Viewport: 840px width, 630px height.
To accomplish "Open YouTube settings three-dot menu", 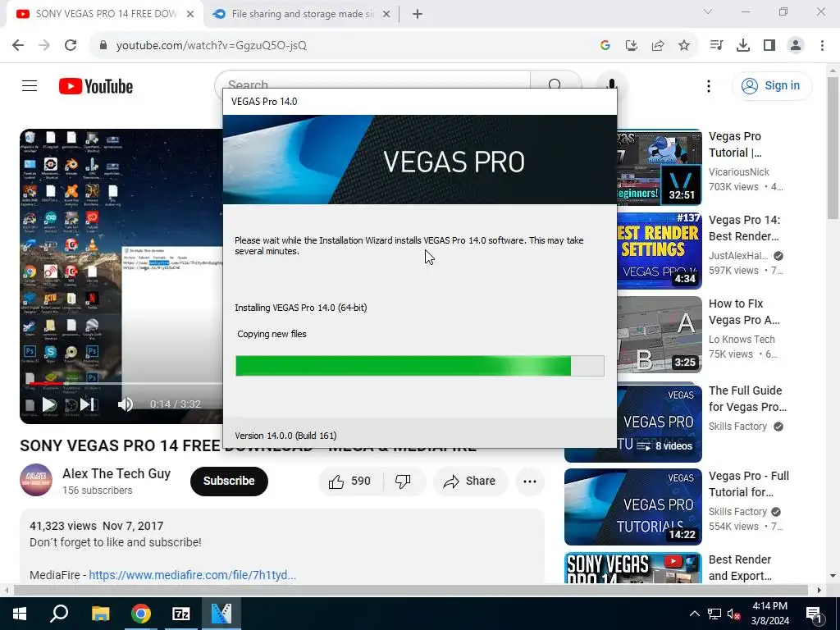I will pos(709,85).
